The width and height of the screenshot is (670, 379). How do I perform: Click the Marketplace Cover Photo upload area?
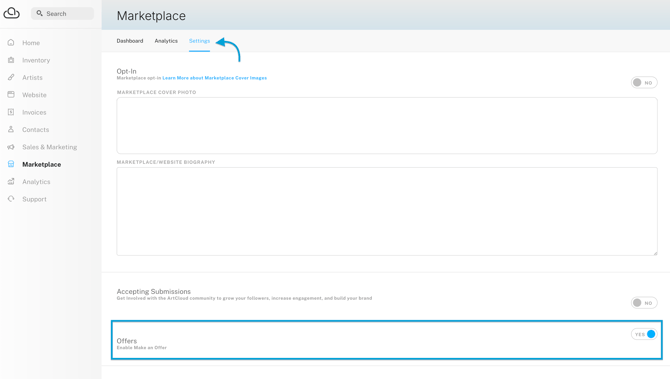point(387,125)
